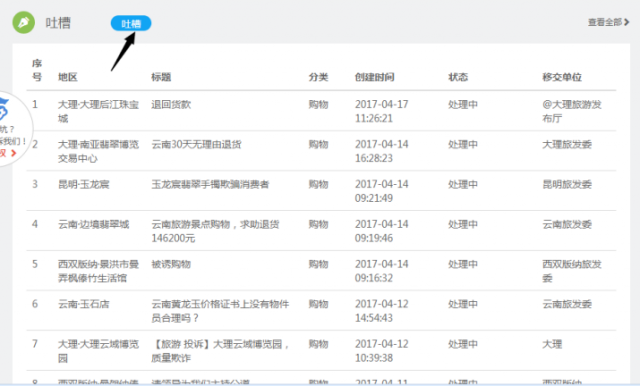
Task: Select region cell 西双版纳·景洪市曼弄枫傣竹生活馆
Action: pyautogui.click(x=98, y=271)
